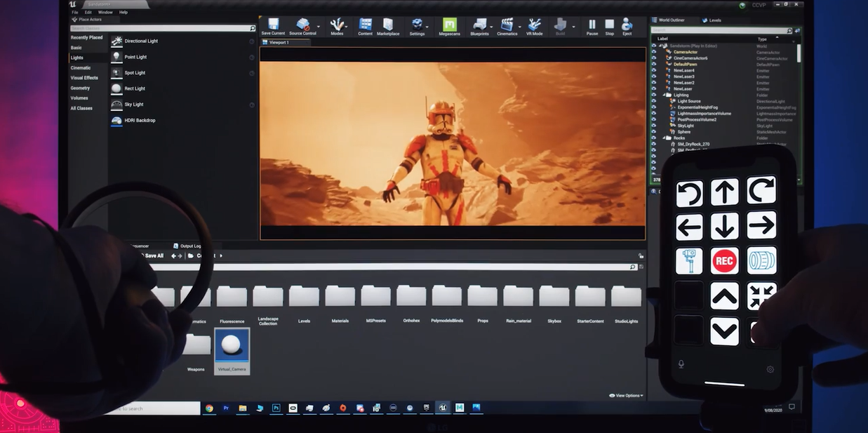Switch to the Levels tab
The height and width of the screenshot is (433, 868).
tap(712, 20)
